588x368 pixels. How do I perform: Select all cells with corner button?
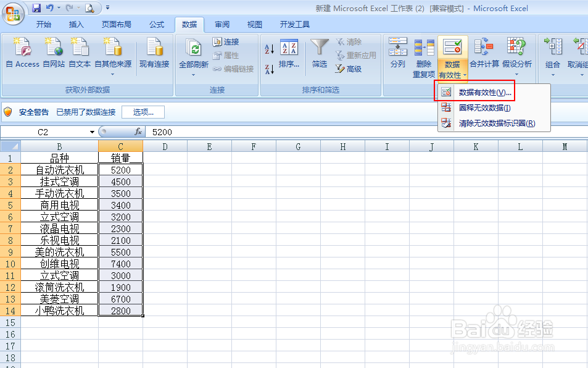coord(10,146)
